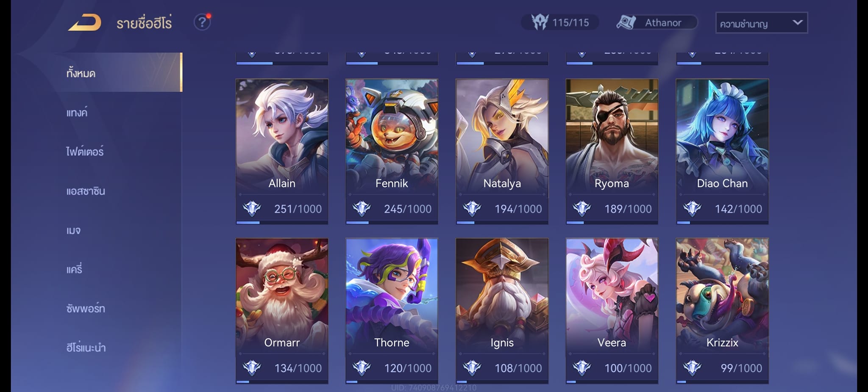Image resolution: width=868 pixels, height=392 pixels.
Task: Click Ignis's mastery badge icon
Action: [472, 368]
